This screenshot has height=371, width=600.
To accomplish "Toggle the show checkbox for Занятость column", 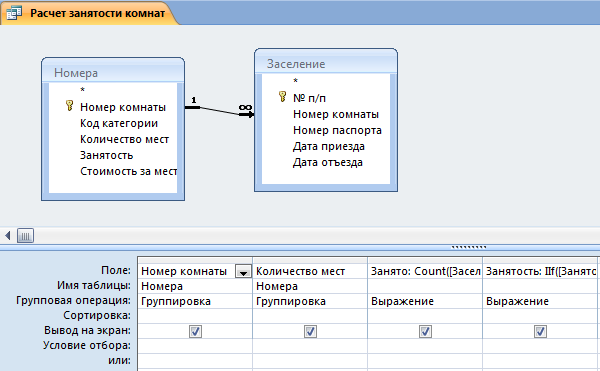I will click(540, 331).
